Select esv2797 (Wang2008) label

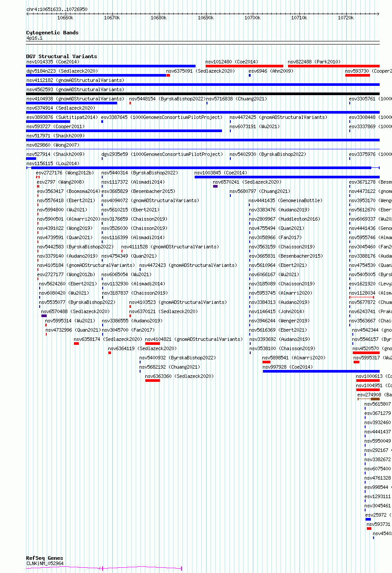[60, 182]
